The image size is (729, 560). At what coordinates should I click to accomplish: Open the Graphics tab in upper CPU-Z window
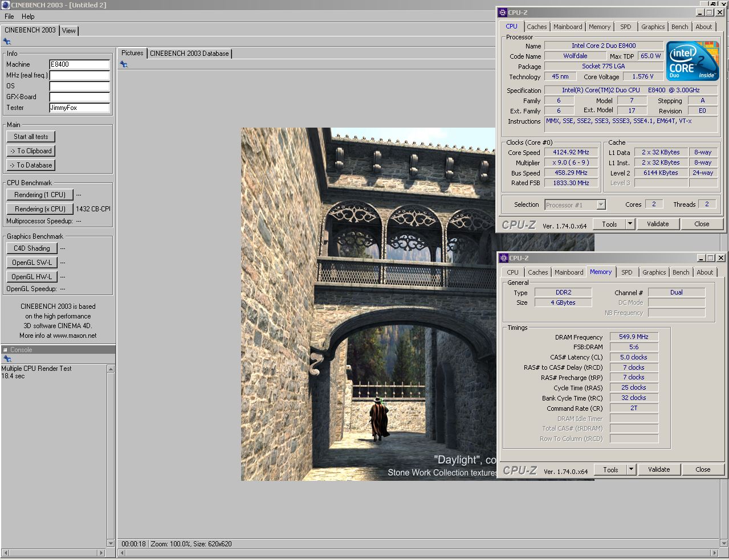pyautogui.click(x=653, y=27)
